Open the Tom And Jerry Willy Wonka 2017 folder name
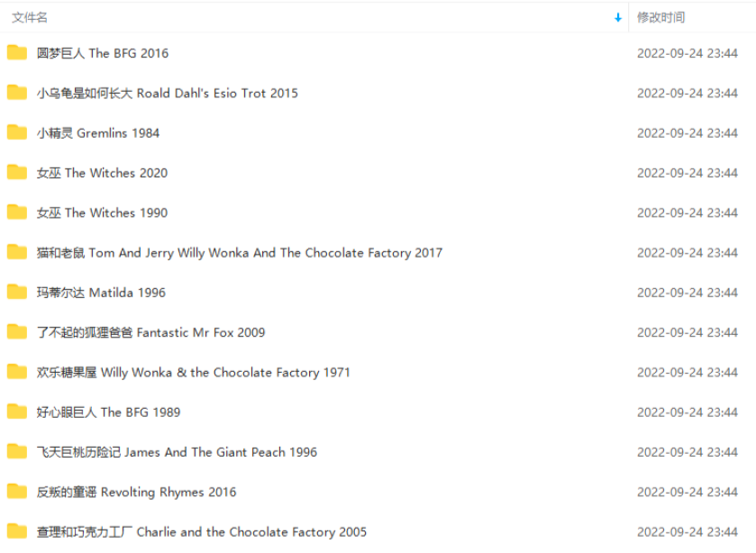Image resolution: width=756 pixels, height=553 pixels. click(240, 253)
